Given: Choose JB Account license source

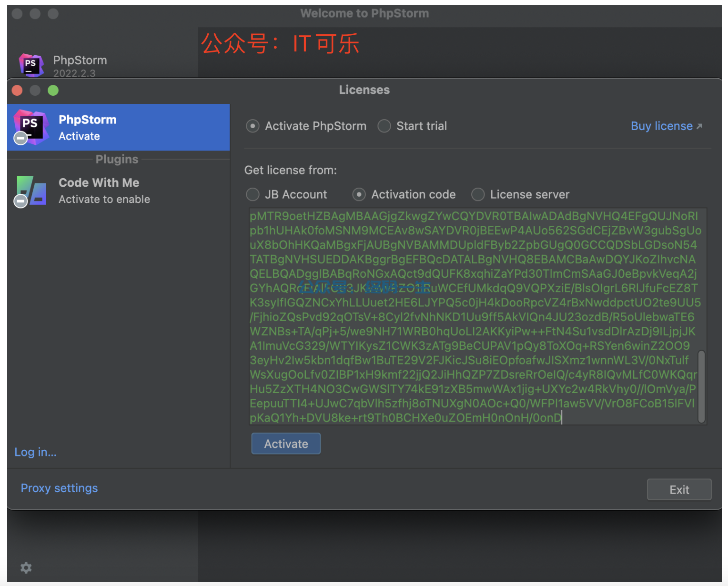Looking at the screenshot, I should coord(253,194).
